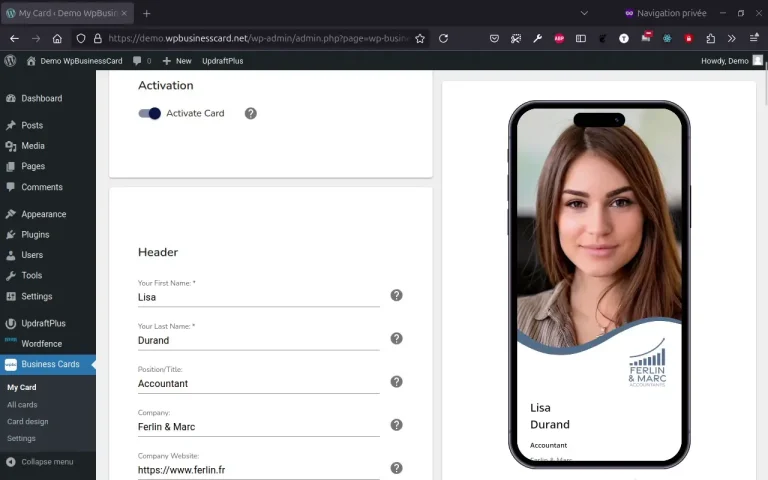Open Appearance menu in sidebar
The width and height of the screenshot is (768, 480).
pos(48,214)
